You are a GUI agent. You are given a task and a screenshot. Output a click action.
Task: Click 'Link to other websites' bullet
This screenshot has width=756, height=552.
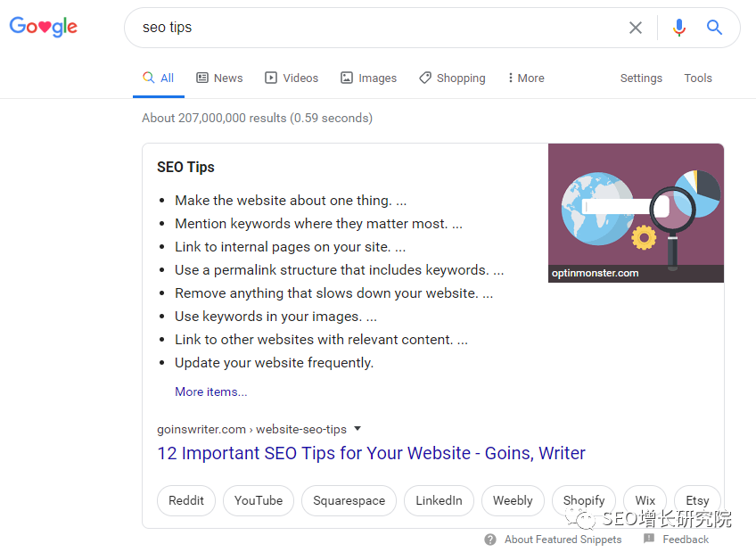[321, 340]
